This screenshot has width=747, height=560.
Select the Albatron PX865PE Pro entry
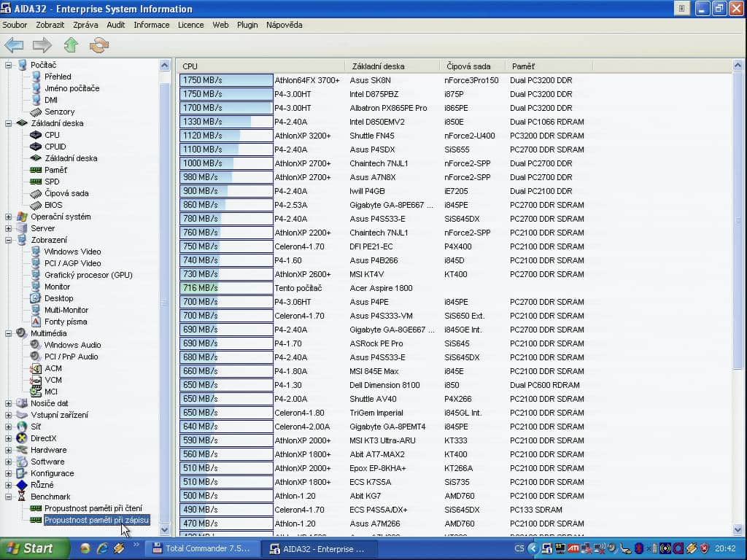(x=388, y=108)
